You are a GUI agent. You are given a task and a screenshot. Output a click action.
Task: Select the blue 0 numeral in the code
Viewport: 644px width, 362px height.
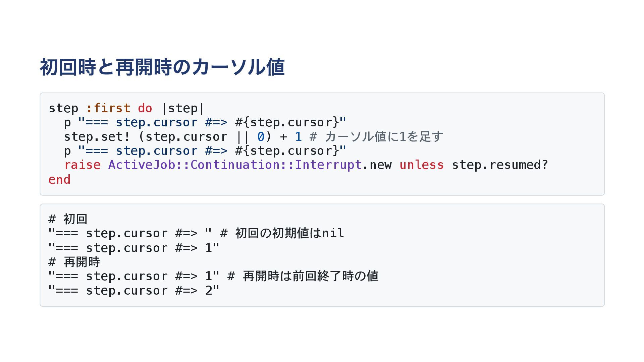pos(261,137)
